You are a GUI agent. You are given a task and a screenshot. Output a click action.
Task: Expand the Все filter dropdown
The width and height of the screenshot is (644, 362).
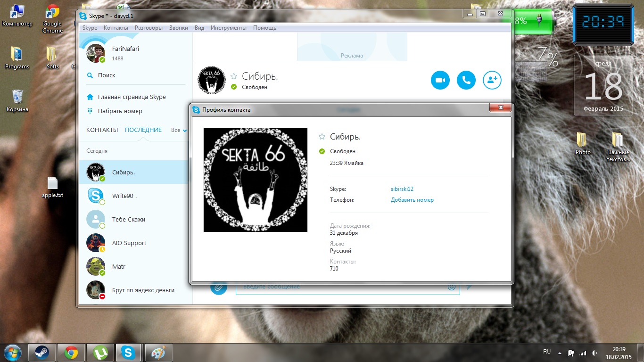(179, 130)
